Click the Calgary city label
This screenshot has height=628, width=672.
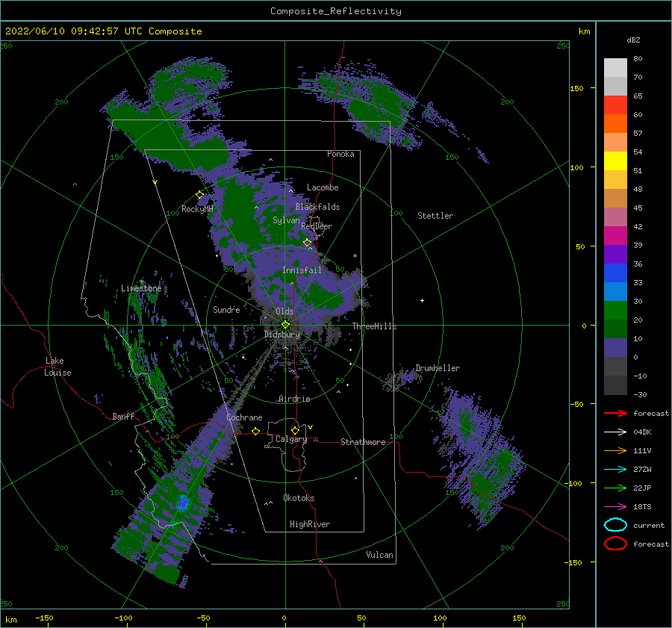point(291,439)
